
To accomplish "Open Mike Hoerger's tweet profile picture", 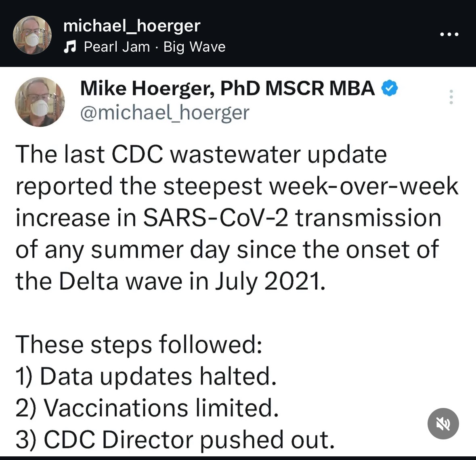I will (40, 102).
